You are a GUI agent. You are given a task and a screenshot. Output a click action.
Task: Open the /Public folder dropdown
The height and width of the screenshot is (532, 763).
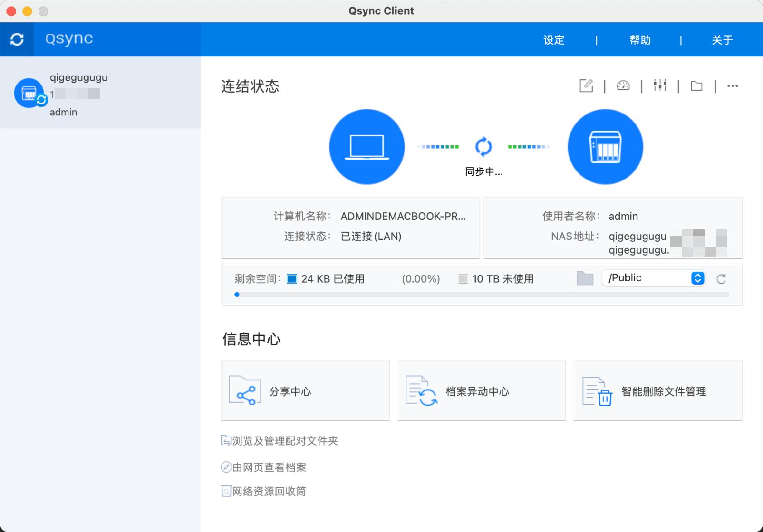tap(654, 278)
